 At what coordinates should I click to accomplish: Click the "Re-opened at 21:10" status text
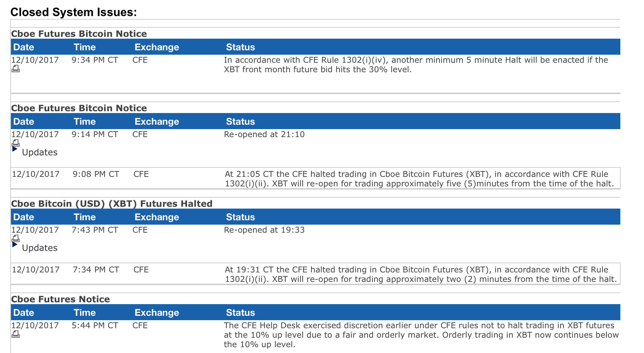(x=264, y=134)
